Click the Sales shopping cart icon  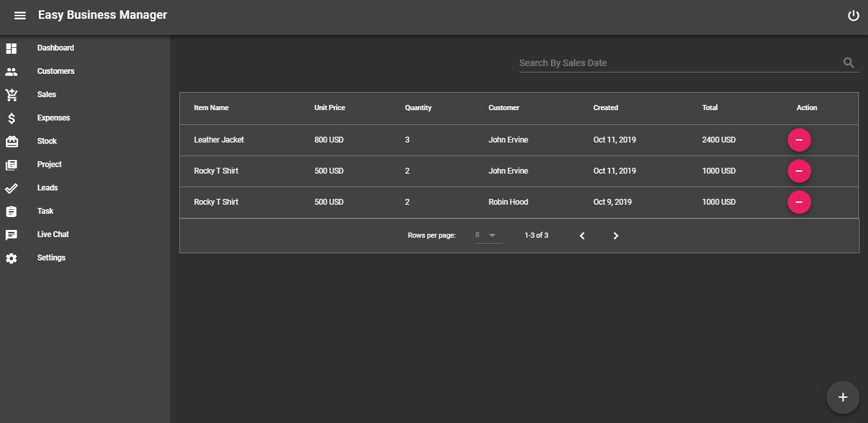[11, 94]
